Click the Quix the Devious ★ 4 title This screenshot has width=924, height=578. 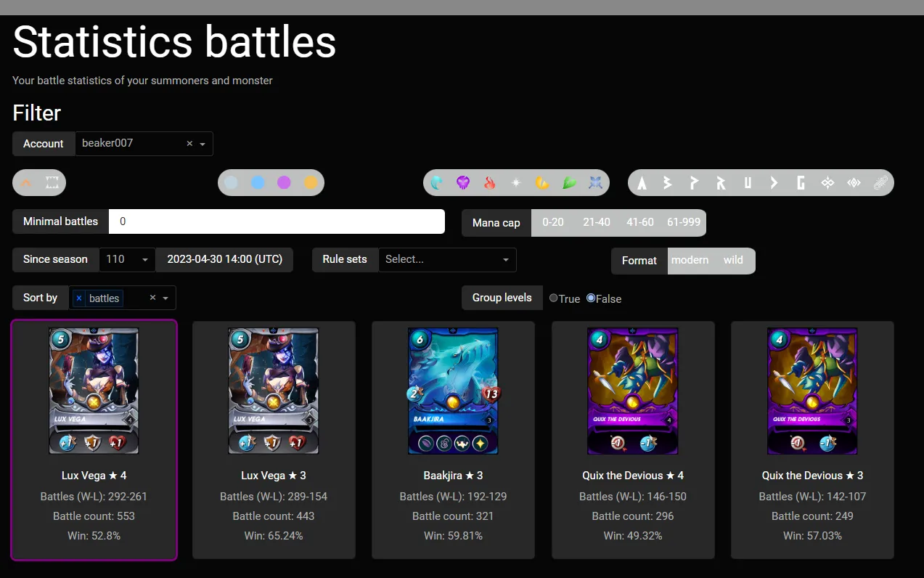pyautogui.click(x=633, y=476)
